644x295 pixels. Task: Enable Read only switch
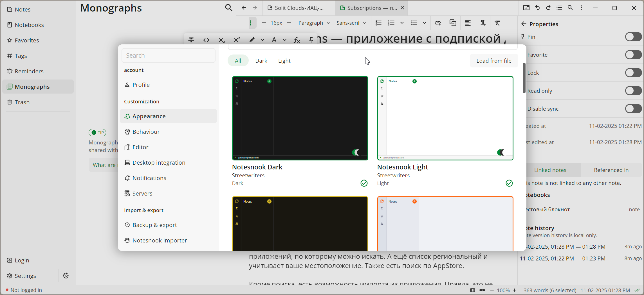point(633,91)
